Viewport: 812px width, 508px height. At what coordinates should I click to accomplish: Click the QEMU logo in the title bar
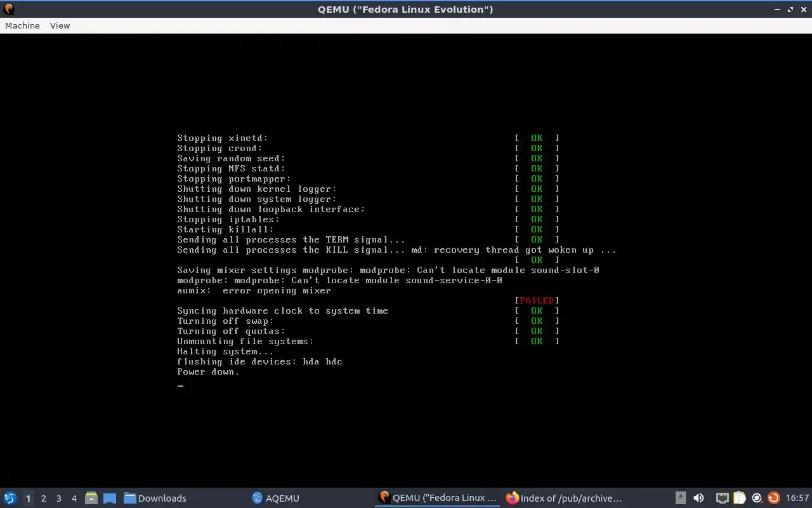pos(9,9)
